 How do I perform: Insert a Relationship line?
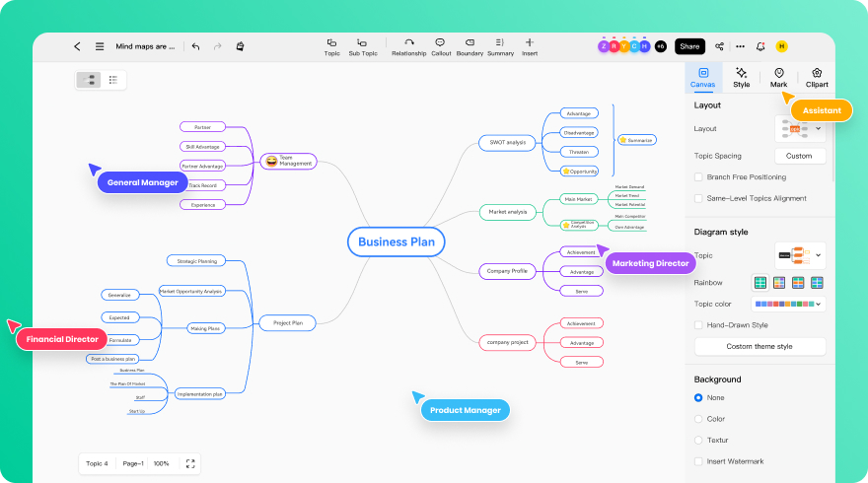click(x=408, y=46)
